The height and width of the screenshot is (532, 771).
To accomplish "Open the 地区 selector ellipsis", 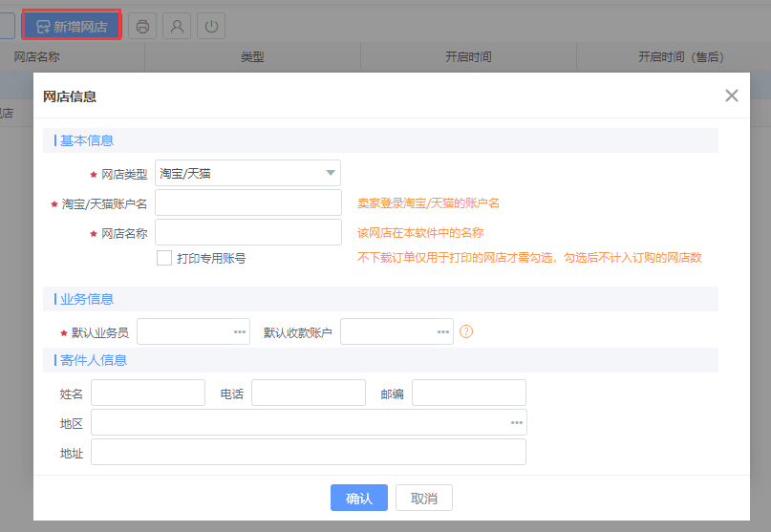I will click(516, 422).
